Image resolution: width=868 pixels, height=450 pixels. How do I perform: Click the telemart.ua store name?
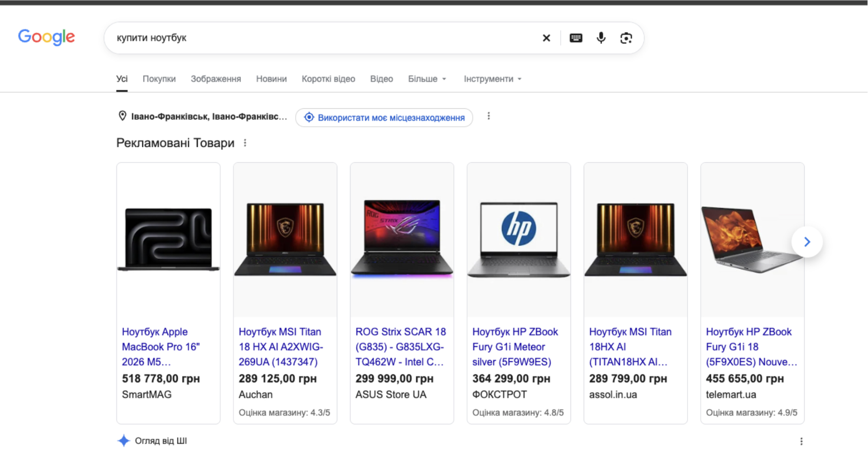point(731,395)
